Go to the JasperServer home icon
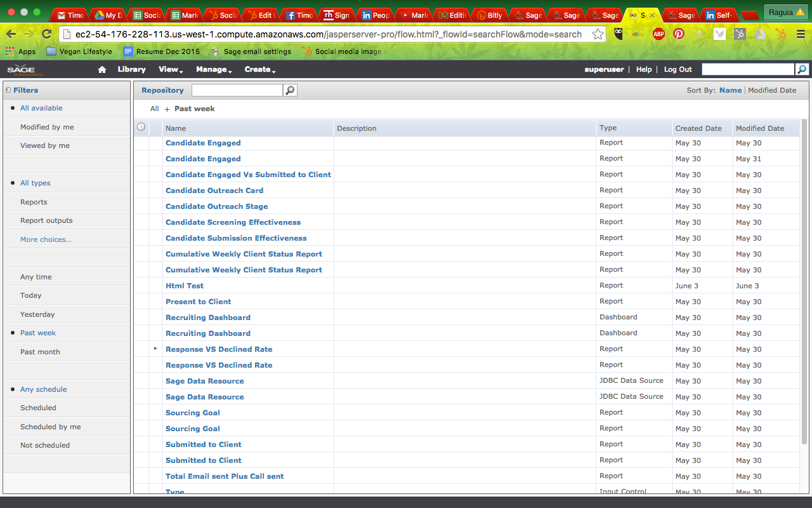The width and height of the screenshot is (812, 508). 102,70
